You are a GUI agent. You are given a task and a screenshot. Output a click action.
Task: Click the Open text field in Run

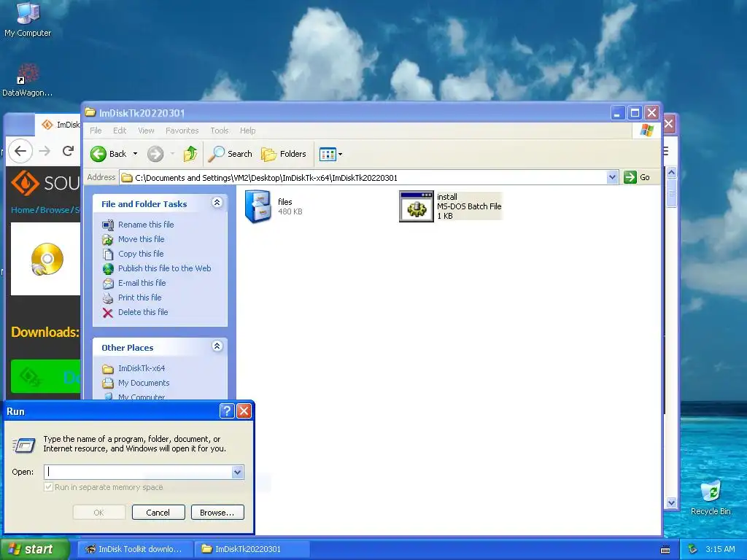pyautogui.click(x=138, y=472)
